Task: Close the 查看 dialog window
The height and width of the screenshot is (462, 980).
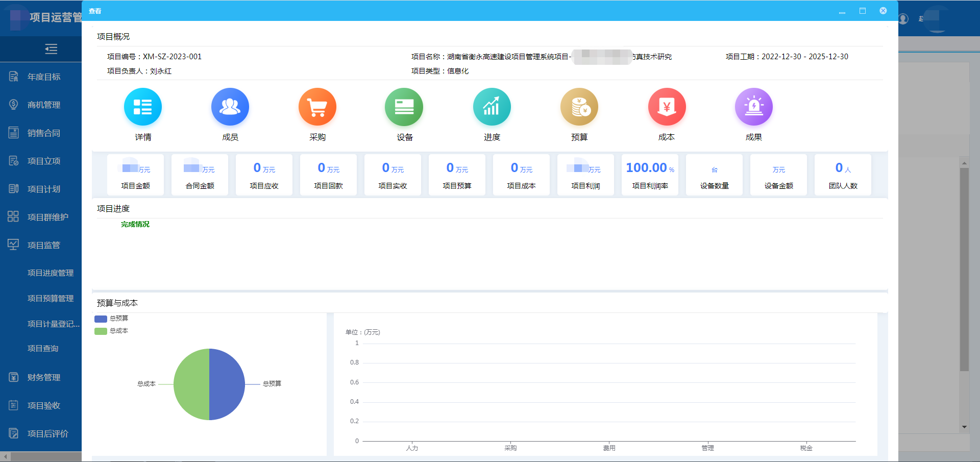Action: (x=883, y=11)
